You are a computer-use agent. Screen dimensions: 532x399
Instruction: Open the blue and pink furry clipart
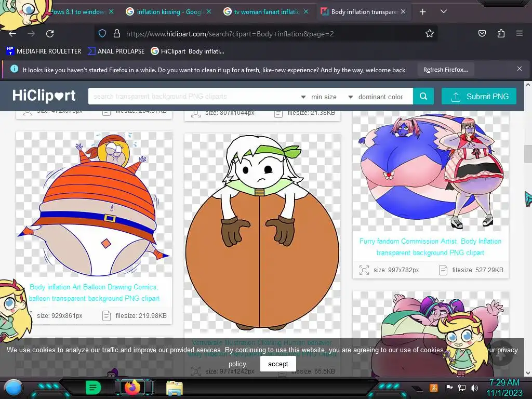(431, 171)
